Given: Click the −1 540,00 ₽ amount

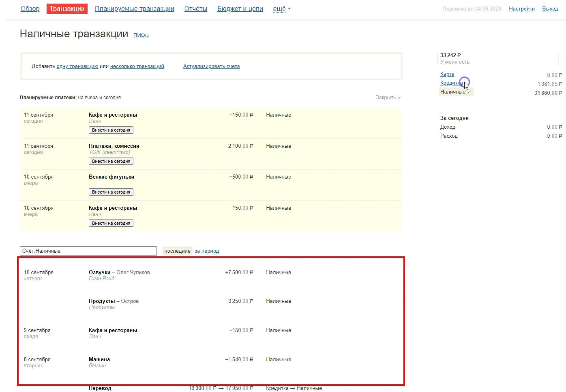Looking at the screenshot, I should click(239, 359).
